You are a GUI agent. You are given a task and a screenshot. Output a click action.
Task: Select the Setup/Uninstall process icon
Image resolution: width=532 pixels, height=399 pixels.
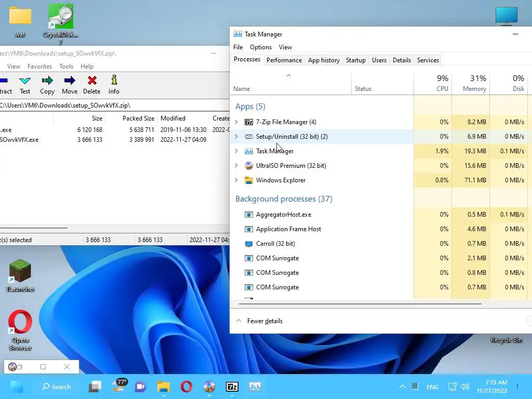click(x=249, y=137)
